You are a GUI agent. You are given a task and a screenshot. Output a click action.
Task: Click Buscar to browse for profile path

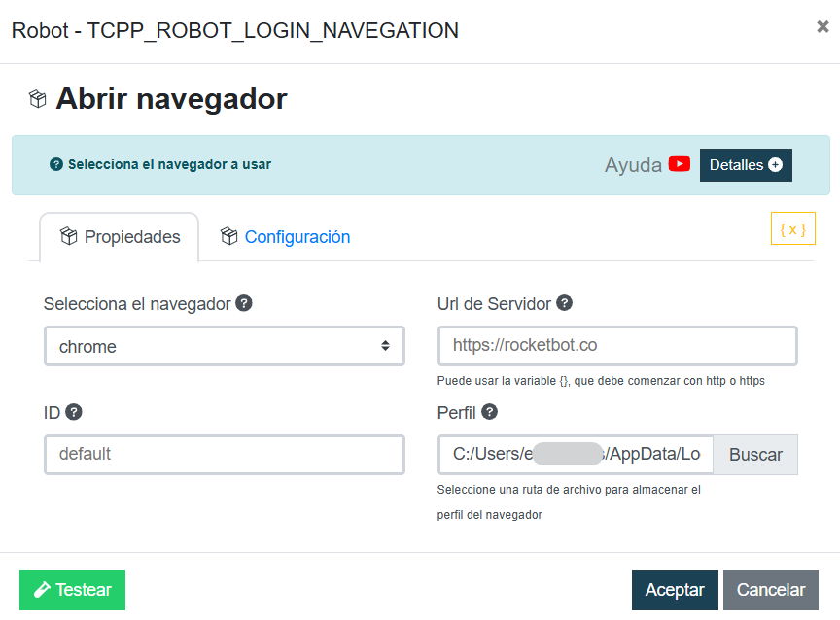pos(755,455)
